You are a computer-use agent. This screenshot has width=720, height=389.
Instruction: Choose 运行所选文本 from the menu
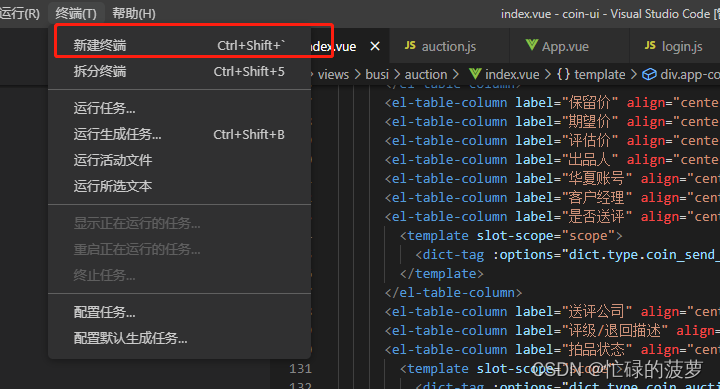tap(180, 186)
